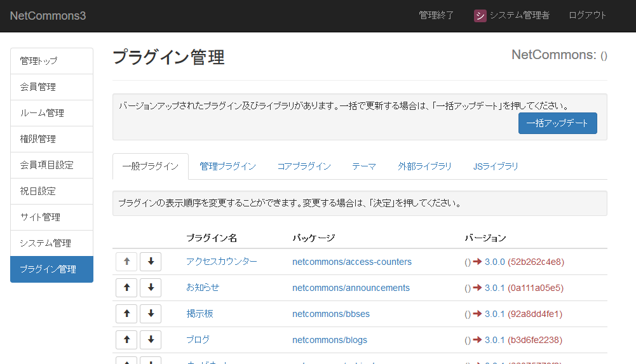Screen dimensions: 636x364
Task: Click version 3.0.1 (0a111a05e5)
Action: (524, 288)
